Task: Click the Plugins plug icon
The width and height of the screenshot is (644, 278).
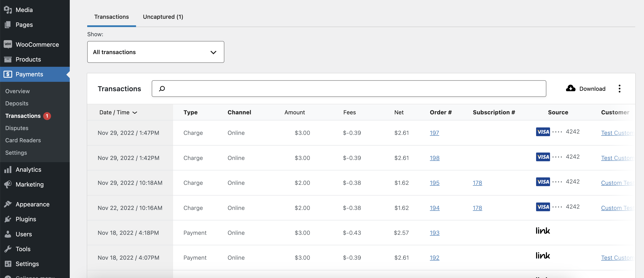Action: (x=8, y=219)
